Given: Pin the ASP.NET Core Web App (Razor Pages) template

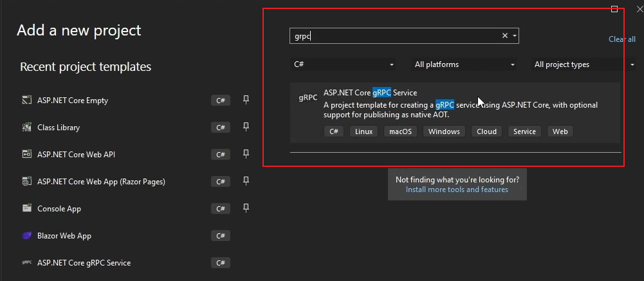Looking at the screenshot, I should 246,181.
